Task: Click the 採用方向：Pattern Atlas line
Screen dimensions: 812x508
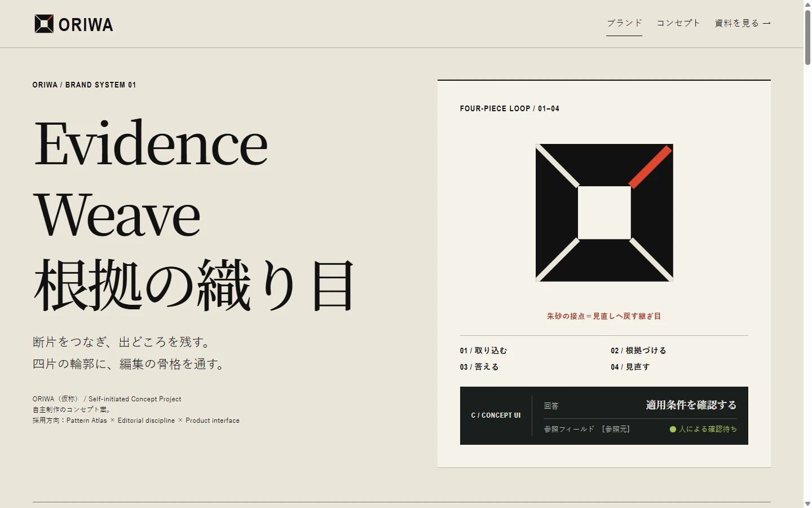Action: [x=136, y=421]
